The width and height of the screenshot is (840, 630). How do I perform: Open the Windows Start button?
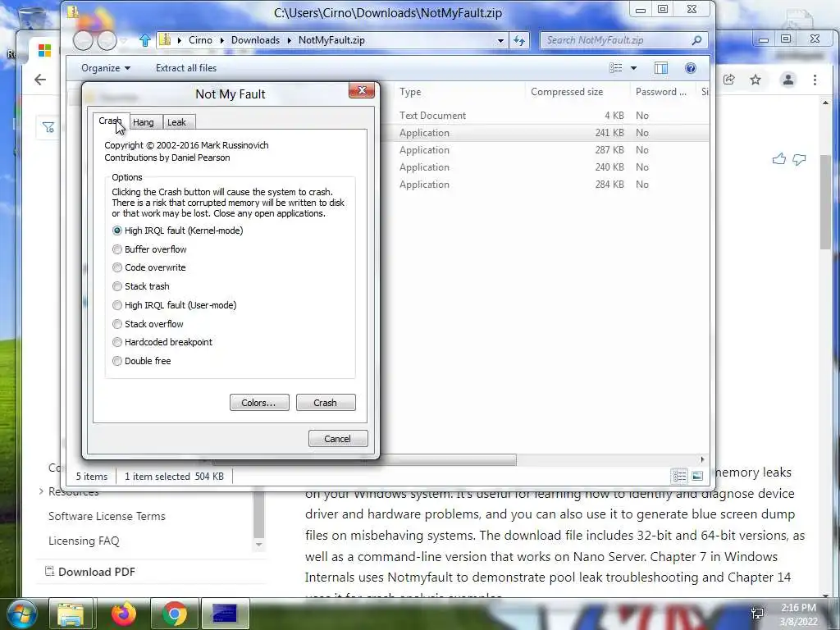click(x=21, y=614)
